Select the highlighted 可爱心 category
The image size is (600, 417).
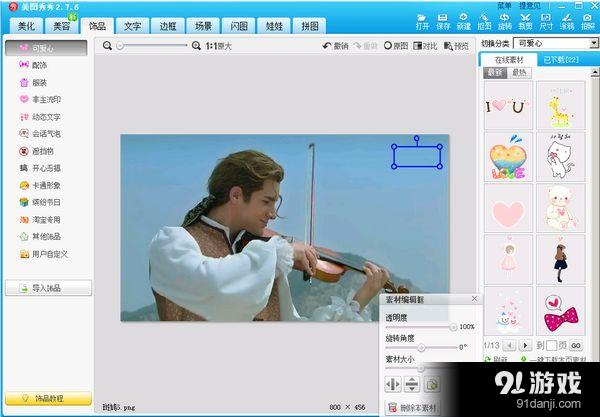click(46, 48)
